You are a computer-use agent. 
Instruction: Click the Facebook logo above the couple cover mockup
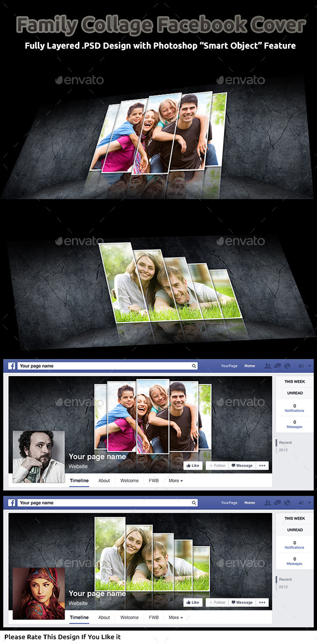(x=11, y=503)
